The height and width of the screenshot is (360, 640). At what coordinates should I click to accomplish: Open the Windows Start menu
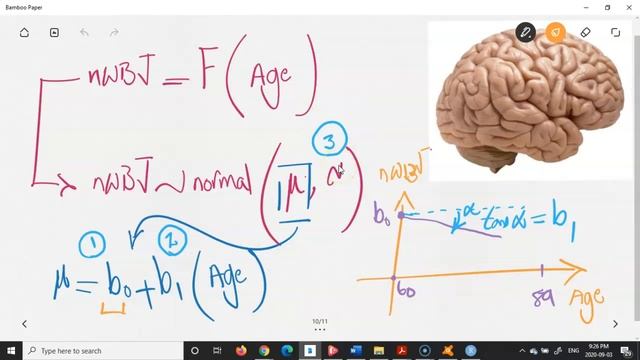pos(11,351)
